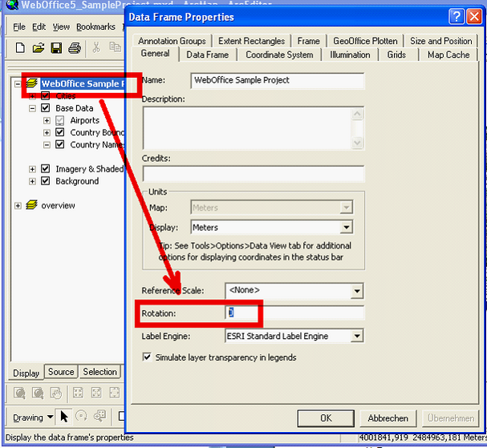This screenshot has height=448, width=487.
Task: Click the layout Pan hand icon
Action: click(x=56, y=393)
